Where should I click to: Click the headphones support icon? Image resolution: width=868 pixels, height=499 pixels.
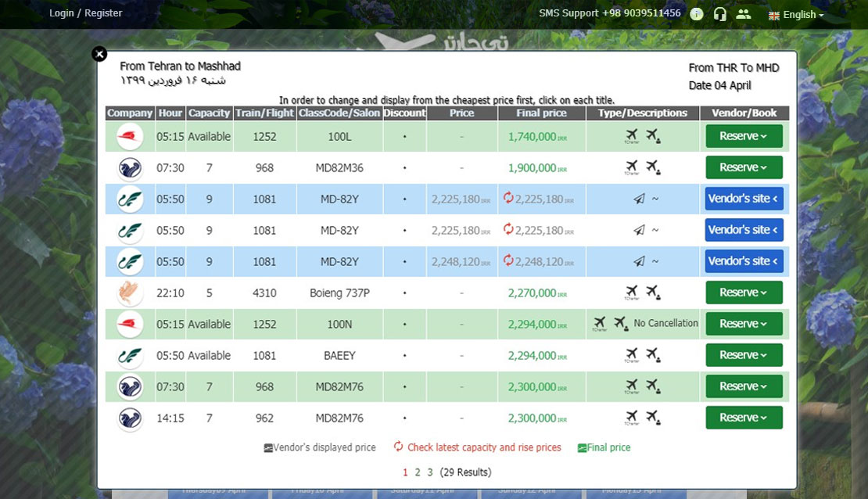click(x=720, y=14)
